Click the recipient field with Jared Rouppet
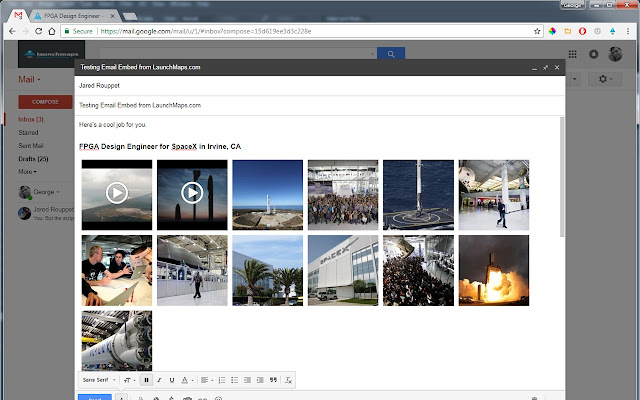 coord(320,86)
